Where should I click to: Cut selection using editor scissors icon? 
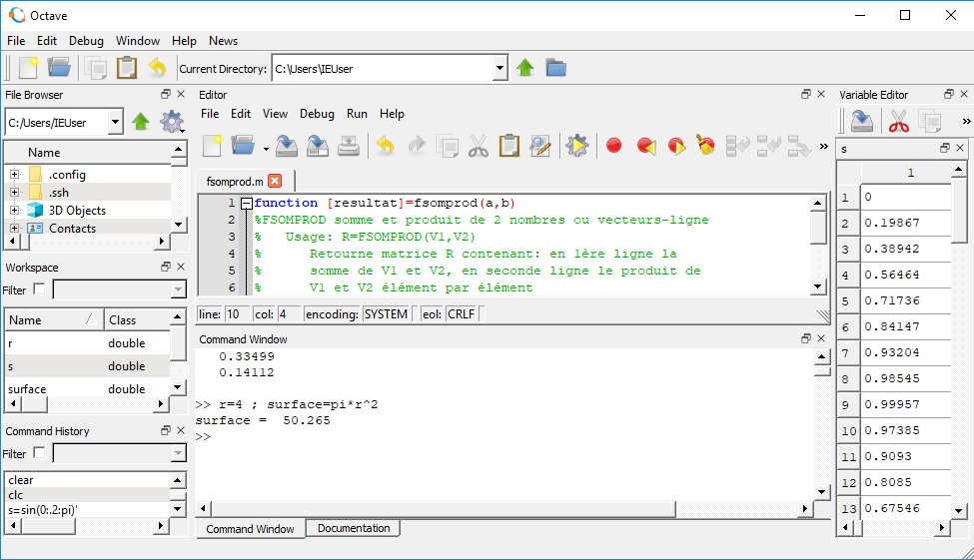pos(479,146)
